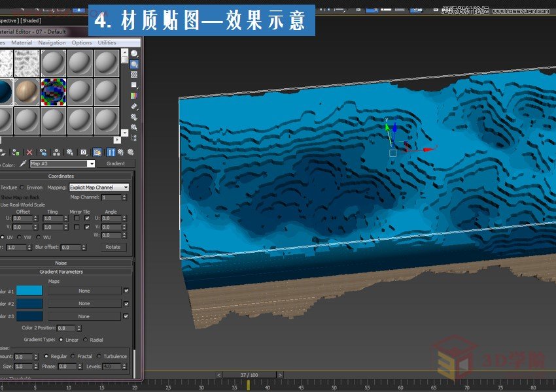This screenshot has height=392, width=556.
Task: Enable Background for the sample slot
Action: coord(133,73)
